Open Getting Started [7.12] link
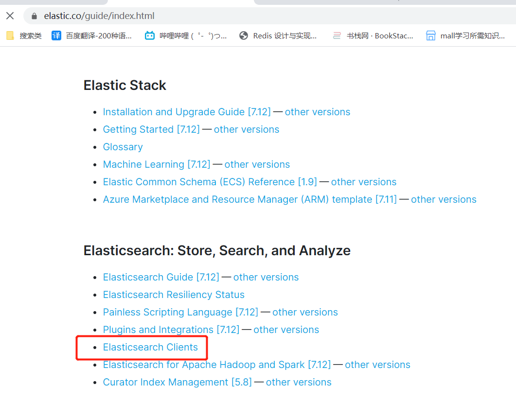 click(151, 129)
